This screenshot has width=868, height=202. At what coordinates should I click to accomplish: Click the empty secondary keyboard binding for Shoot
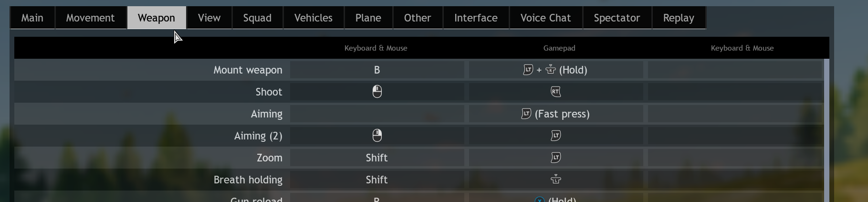coord(734,92)
